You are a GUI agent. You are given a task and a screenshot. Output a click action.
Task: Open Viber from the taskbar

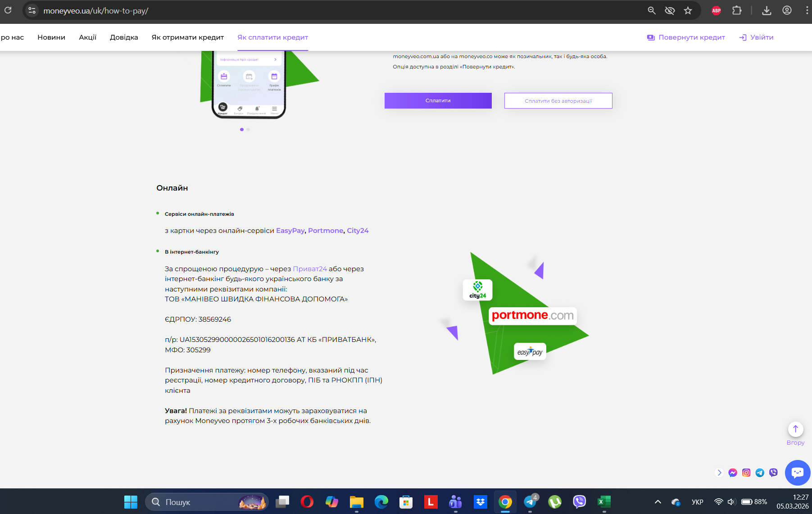tap(580, 502)
